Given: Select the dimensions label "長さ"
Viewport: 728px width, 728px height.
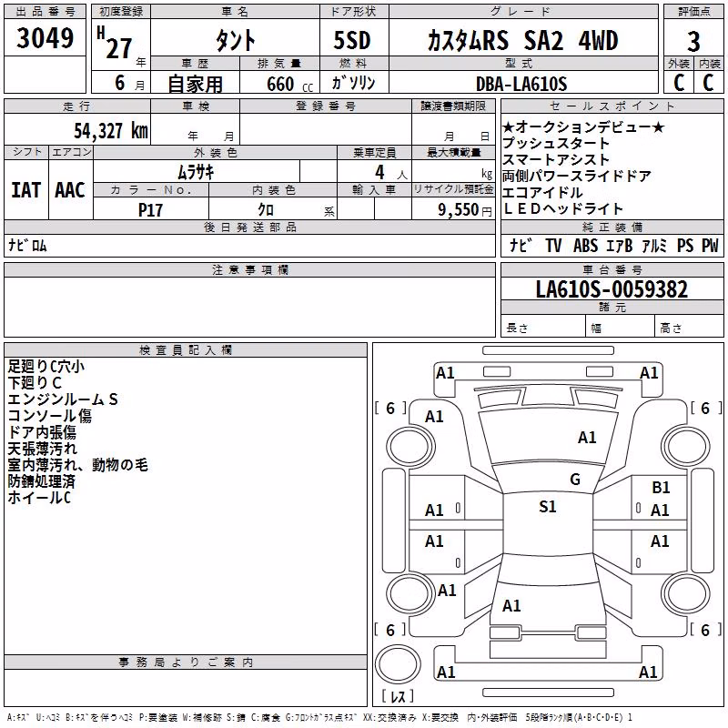Looking at the screenshot, I should tap(517, 328).
